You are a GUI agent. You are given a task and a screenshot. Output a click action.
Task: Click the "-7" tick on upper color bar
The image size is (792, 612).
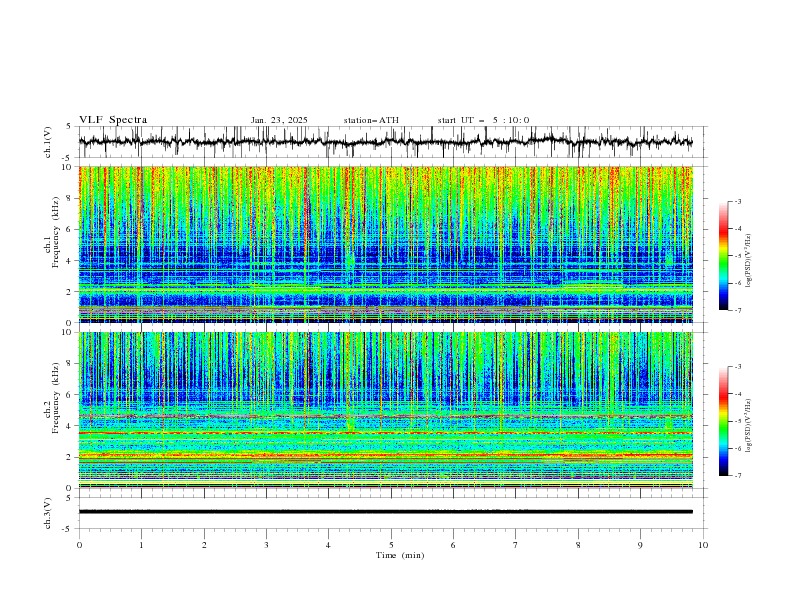(x=737, y=310)
